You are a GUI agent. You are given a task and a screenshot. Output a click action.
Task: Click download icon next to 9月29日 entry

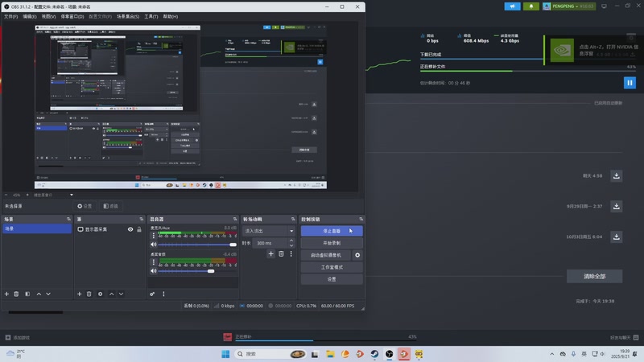tap(617, 206)
